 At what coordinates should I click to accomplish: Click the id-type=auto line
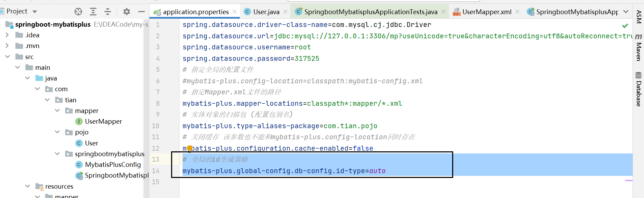click(284, 171)
